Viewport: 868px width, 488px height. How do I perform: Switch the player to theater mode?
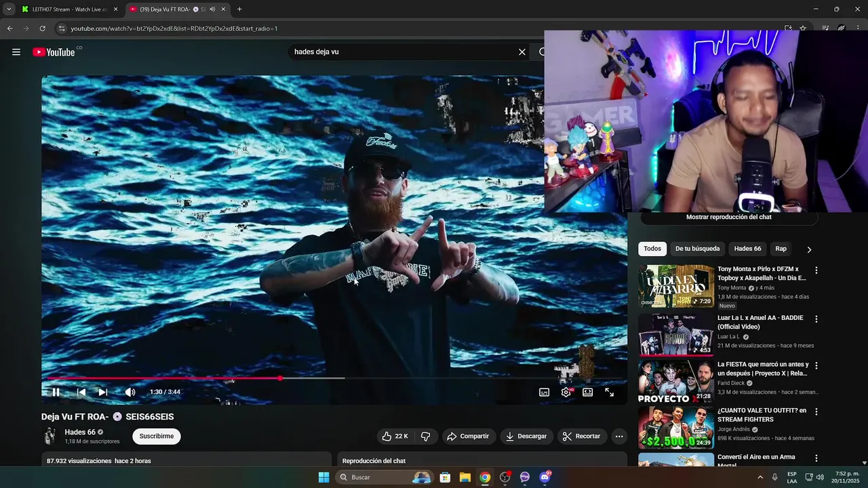(x=588, y=392)
